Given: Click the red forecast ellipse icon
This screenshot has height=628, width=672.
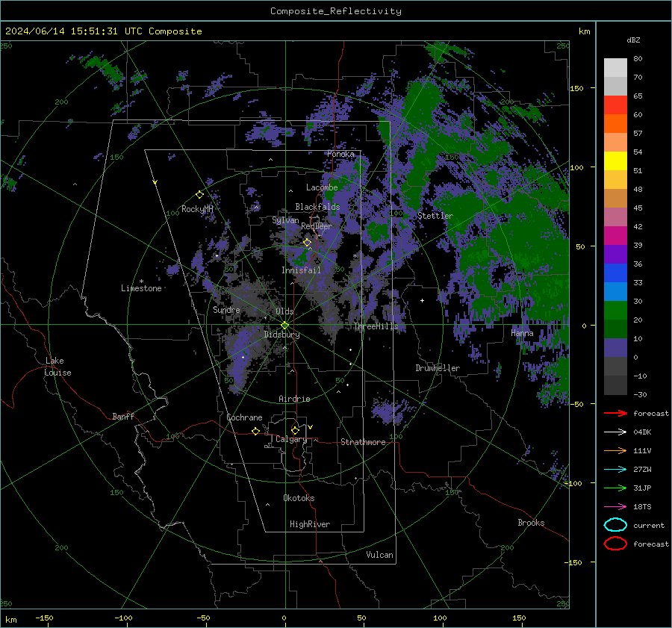Looking at the screenshot, I should click(x=615, y=544).
